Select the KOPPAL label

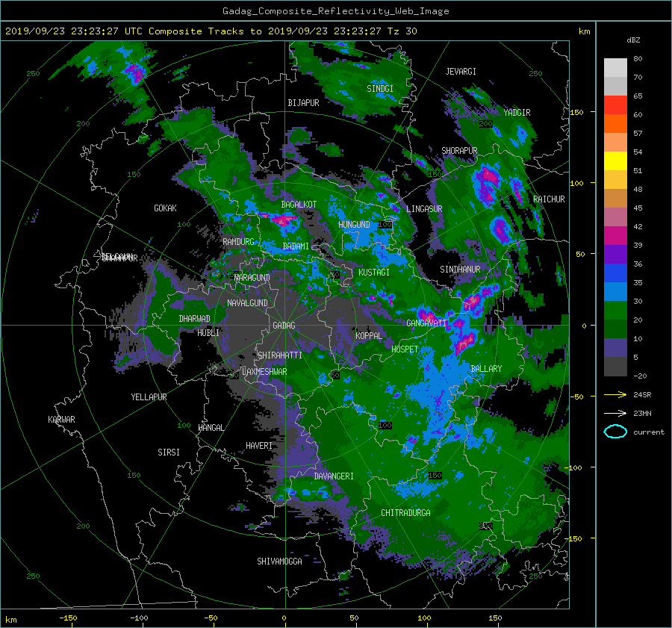coord(369,336)
